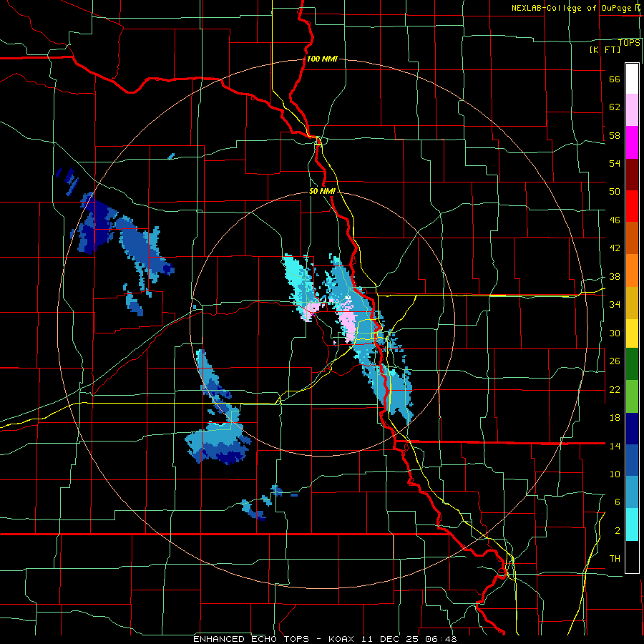Click the dark green swatch between 22 and 26
Image resolution: width=644 pixels, height=644 pixels.
tap(632, 364)
